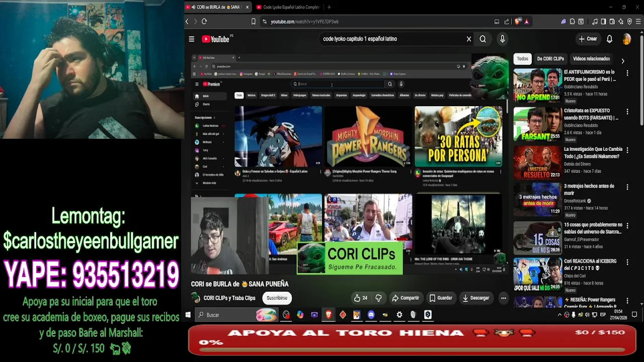Go to the YouTube home logo

(x=215, y=39)
